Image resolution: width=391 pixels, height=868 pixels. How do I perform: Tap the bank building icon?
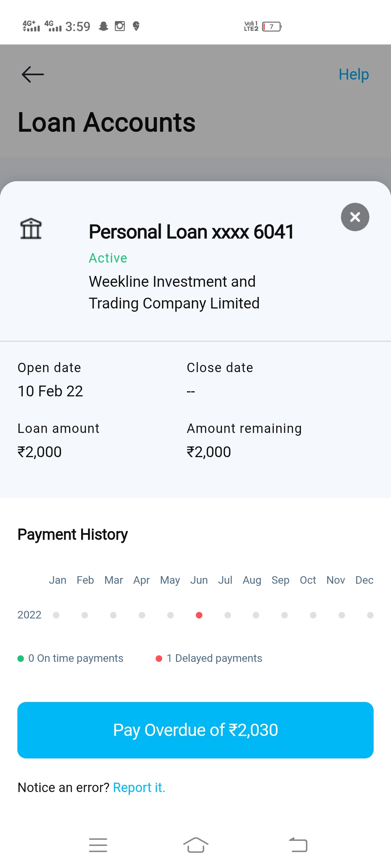31,229
